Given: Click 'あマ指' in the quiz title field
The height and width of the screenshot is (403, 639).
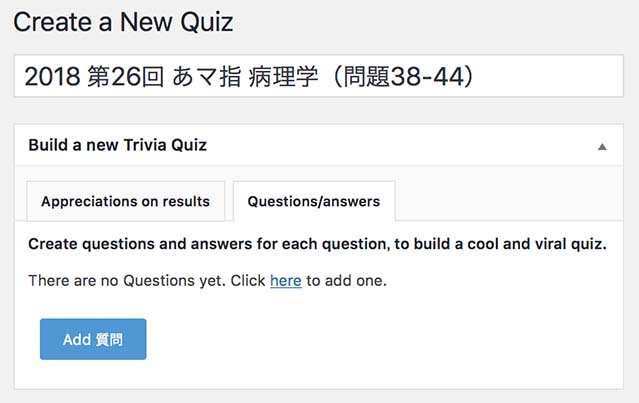Looking at the screenshot, I should click(213, 76).
